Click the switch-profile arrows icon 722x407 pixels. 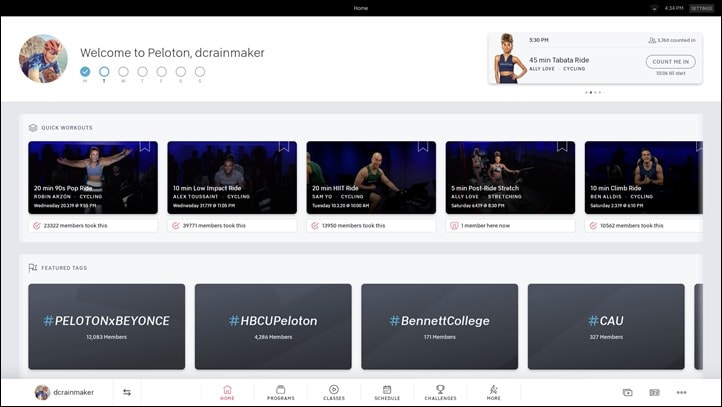pos(127,392)
